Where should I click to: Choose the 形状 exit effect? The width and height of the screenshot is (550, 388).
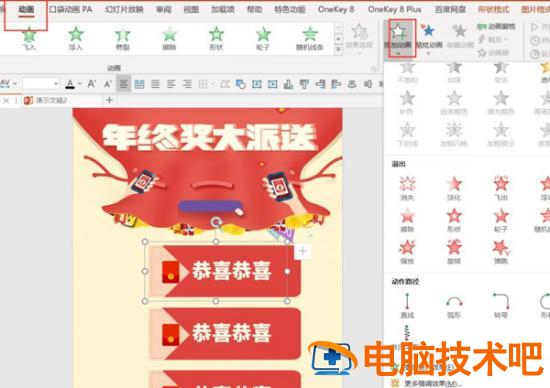click(x=454, y=220)
